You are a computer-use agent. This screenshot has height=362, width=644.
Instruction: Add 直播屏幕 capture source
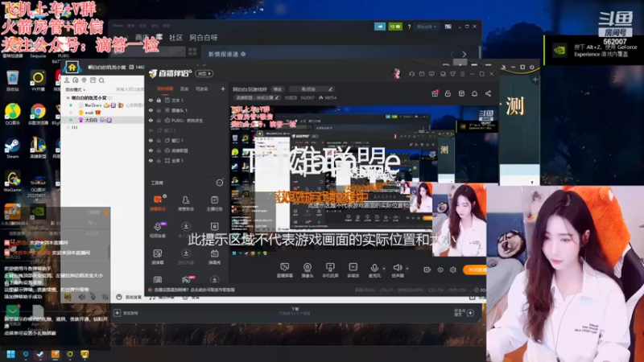coord(284,270)
